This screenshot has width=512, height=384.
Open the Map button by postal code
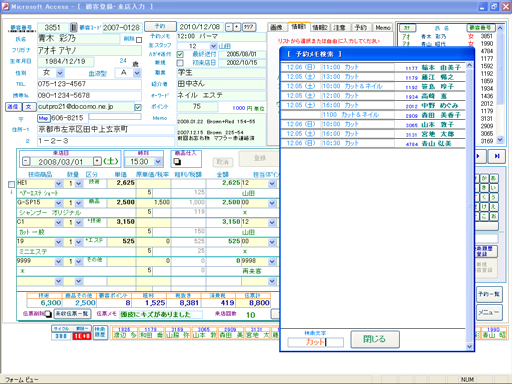(x=43, y=118)
